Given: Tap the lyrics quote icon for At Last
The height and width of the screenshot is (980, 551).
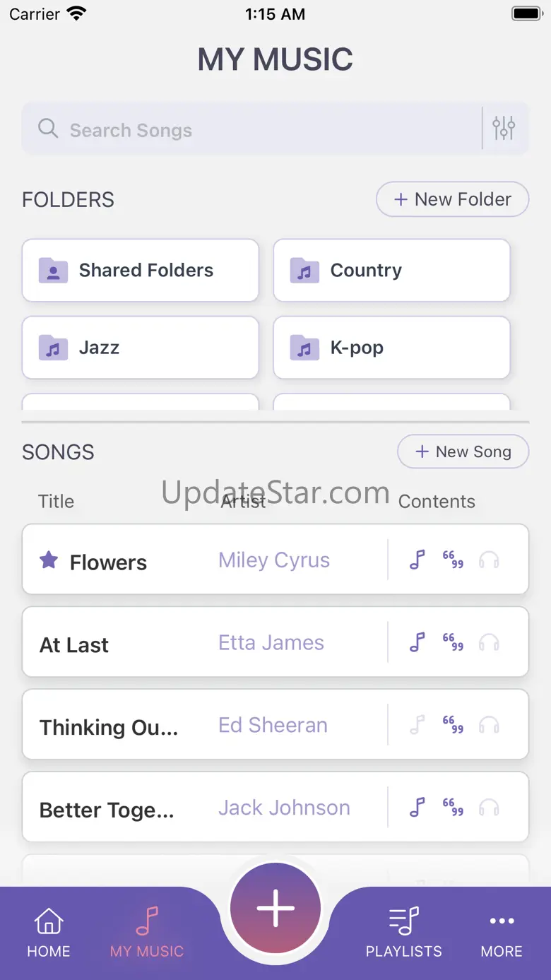Looking at the screenshot, I should [x=453, y=642].
